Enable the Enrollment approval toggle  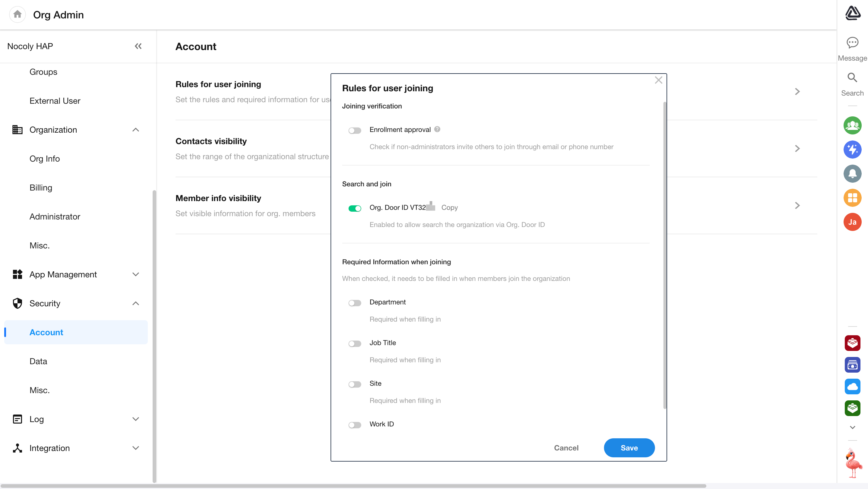(354, 131)
